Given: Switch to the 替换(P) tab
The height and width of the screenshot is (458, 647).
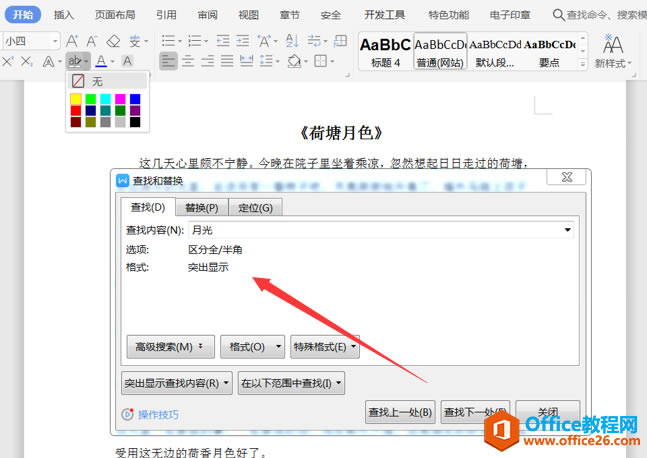Looking at the screenshot, I should (202, 207).
